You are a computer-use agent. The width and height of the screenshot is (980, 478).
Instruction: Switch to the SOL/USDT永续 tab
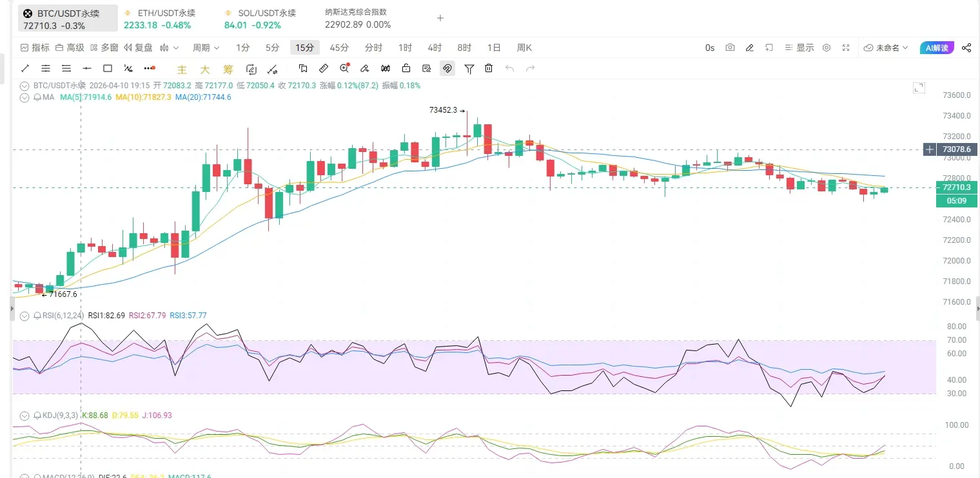coord(260,19)
